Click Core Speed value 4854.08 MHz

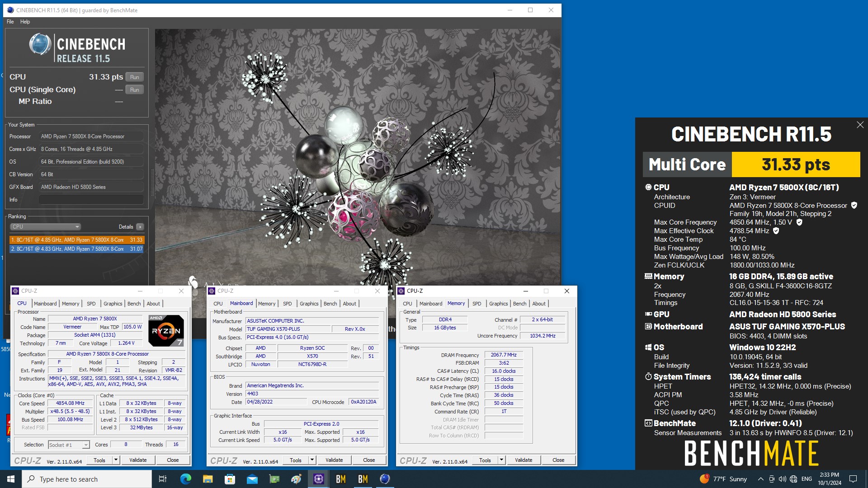tap(70, 403)
